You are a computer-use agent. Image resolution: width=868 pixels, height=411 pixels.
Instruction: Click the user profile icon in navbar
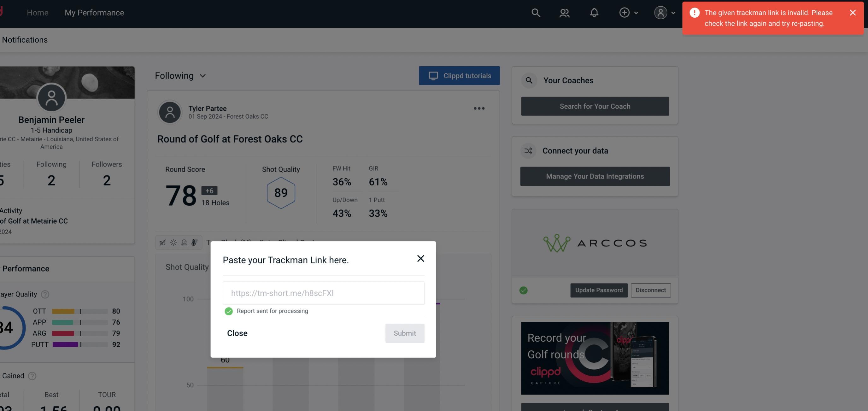659,12
